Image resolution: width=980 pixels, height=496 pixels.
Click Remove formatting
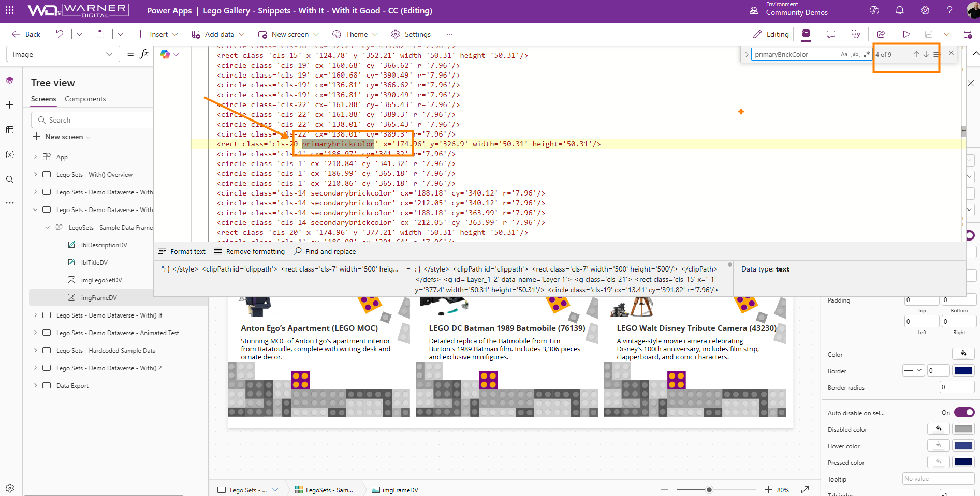click(250, 251)
